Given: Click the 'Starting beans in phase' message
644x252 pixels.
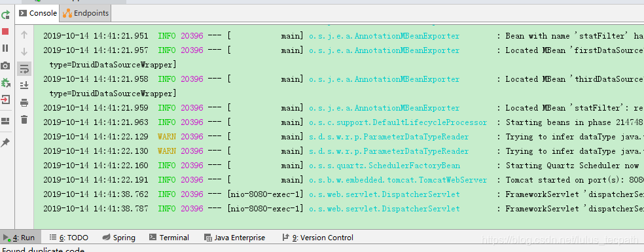Looking at the screenshot, I should tap(575, 122).
